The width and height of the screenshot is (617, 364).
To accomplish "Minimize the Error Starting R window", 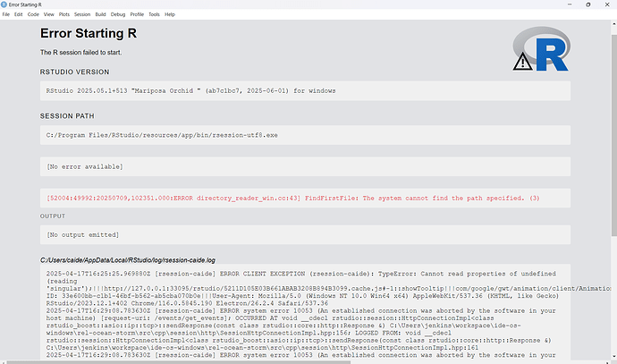I will [x=570, y=4].
